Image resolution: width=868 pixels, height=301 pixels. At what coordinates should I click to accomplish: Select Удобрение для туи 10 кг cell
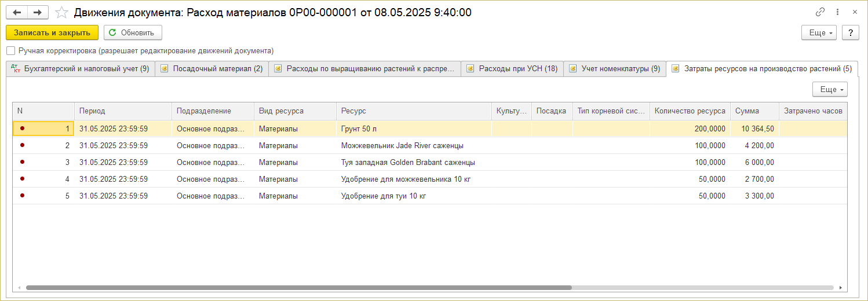414,196
